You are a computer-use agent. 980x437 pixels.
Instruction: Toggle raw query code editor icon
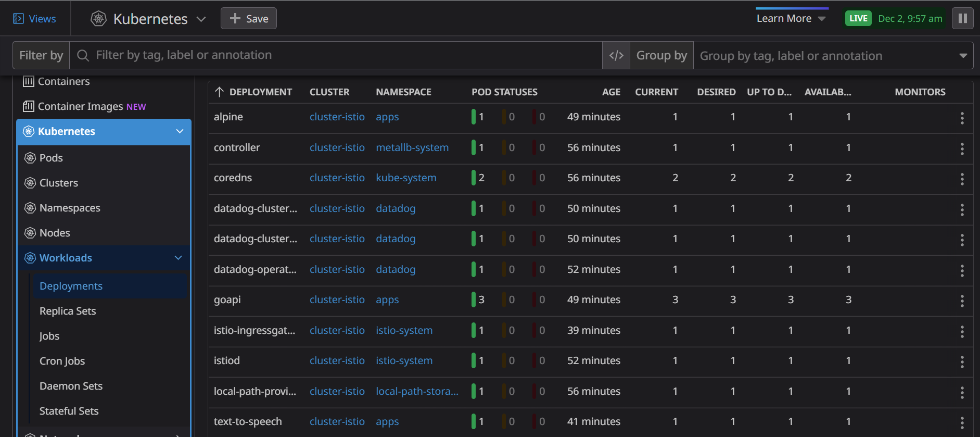[x=616, y=55]
